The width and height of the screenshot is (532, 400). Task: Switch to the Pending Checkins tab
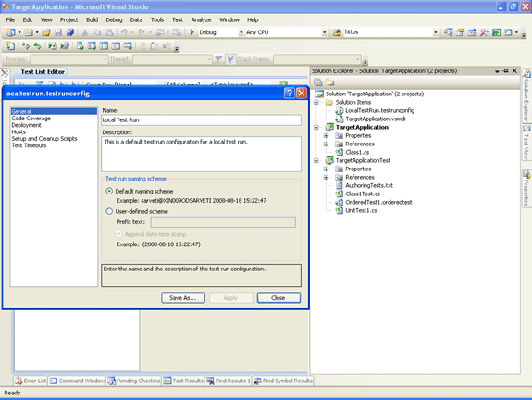click(x=134, y=381)
